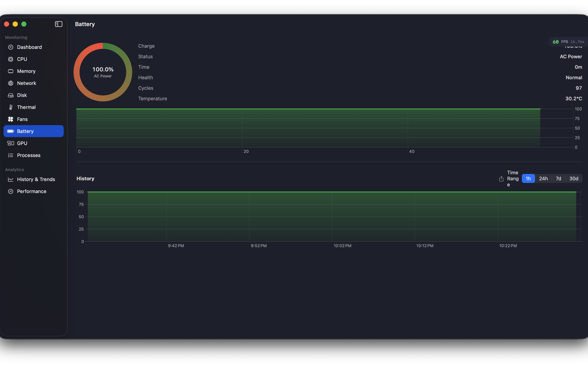The height and width of the screenshot is (367, 588).
Task: Switch history range to 24h
Action: pos(543,179)
